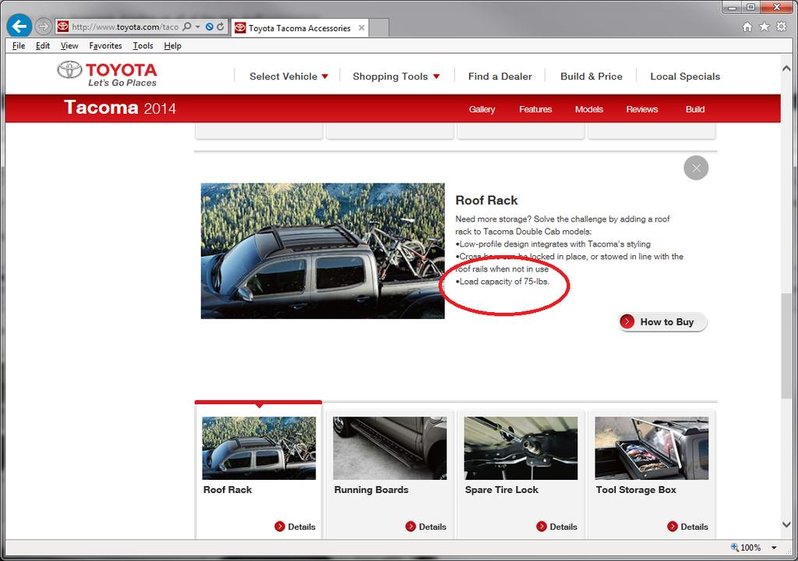Click the How to Buy button
Viewport: 798px width, 561px height.
[x=663, y=322]
